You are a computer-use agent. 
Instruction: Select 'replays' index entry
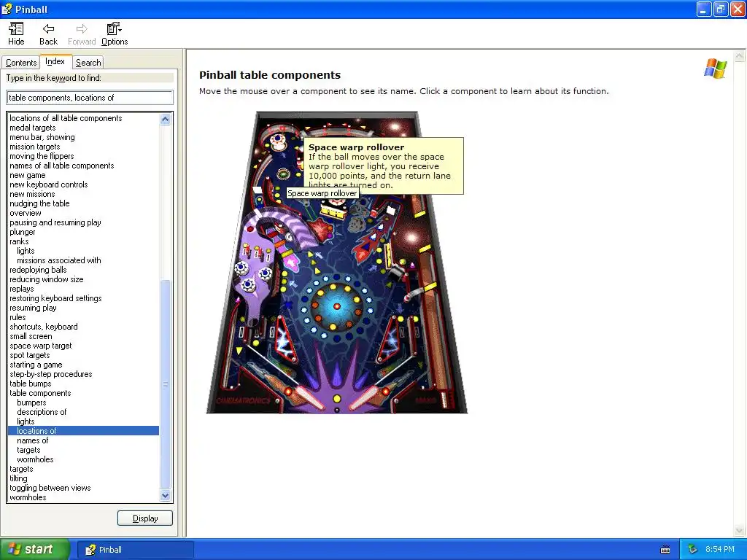(21, 289)
